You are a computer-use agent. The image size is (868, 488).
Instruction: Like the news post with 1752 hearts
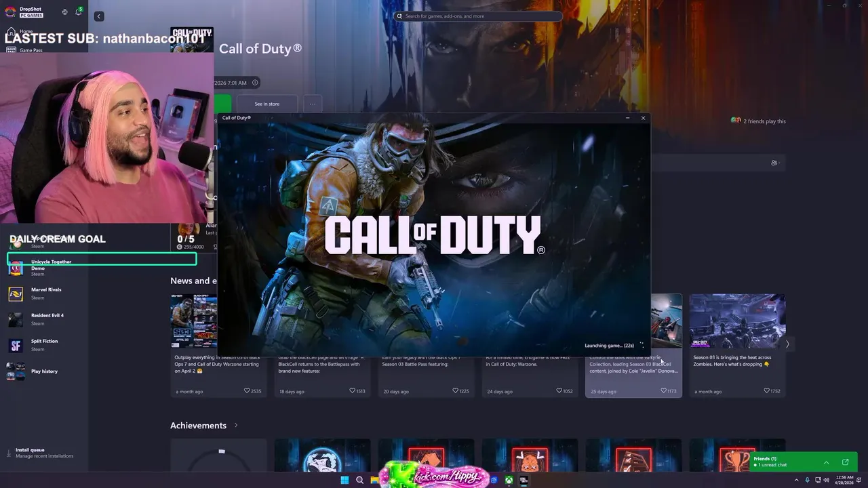772,391
